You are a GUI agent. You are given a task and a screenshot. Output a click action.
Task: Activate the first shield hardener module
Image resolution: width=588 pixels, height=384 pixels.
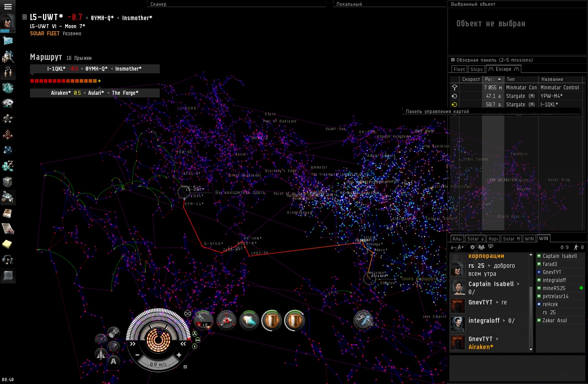coord(272,321)
